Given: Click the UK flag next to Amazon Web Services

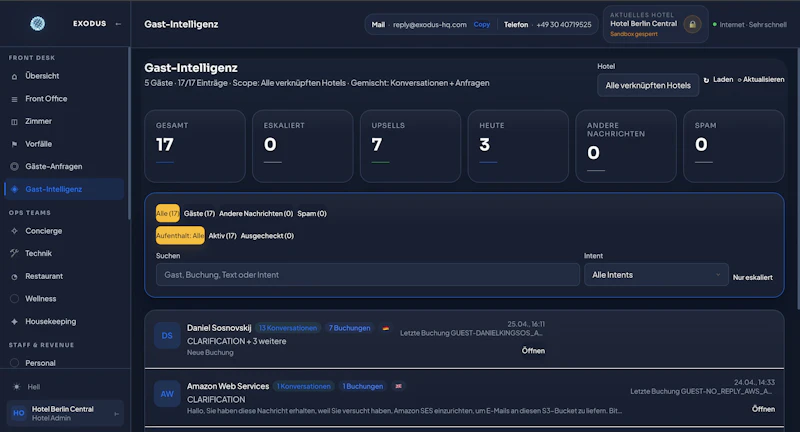Looking at the screenshot, I should click(x=398, y=386).
